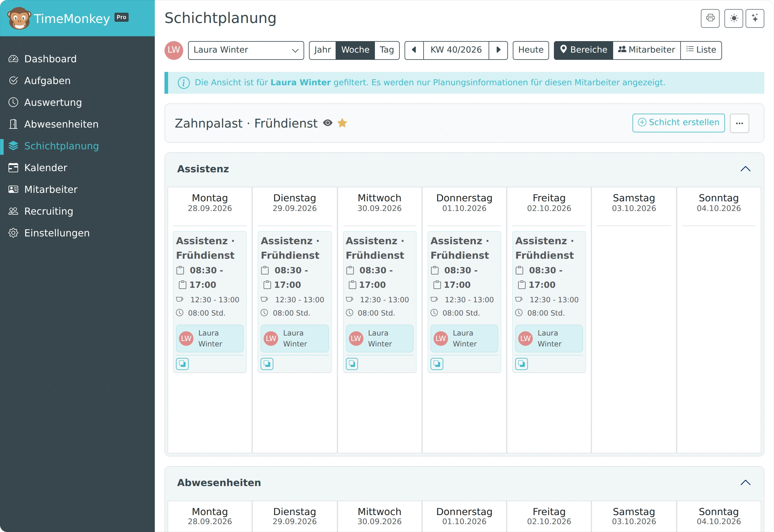Click Schicht erstellen button

[x=679, y=123]
